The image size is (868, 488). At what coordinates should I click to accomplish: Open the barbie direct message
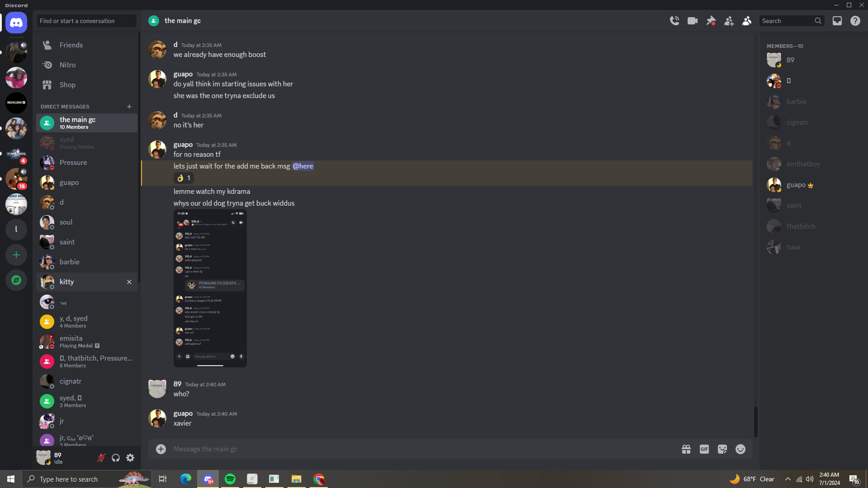coord(87,262)
